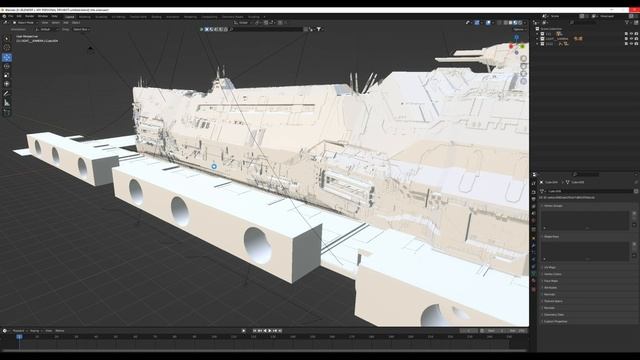640x360 pixels.
Task: Expand the Attributes panel
Action: pos(550,288)
